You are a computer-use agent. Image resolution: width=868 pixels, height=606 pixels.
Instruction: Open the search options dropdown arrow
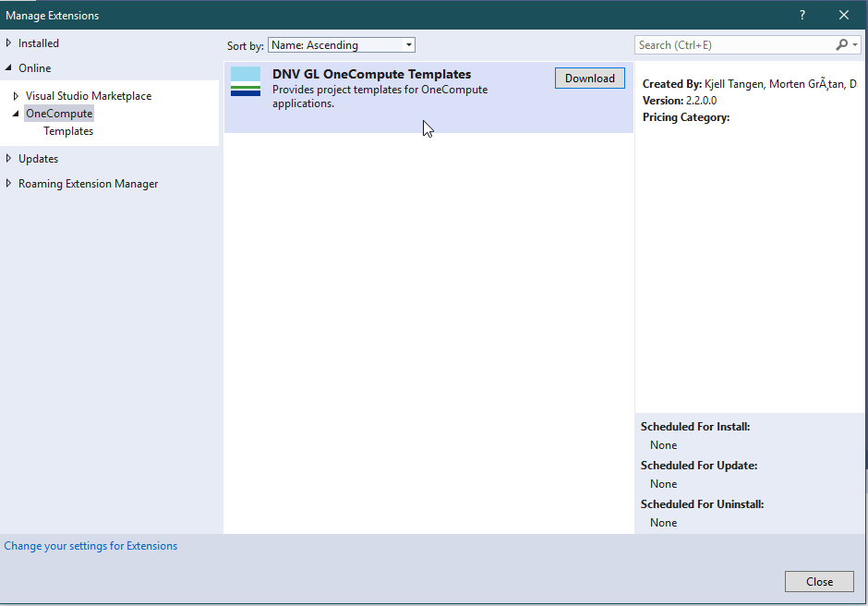(855, 44)
